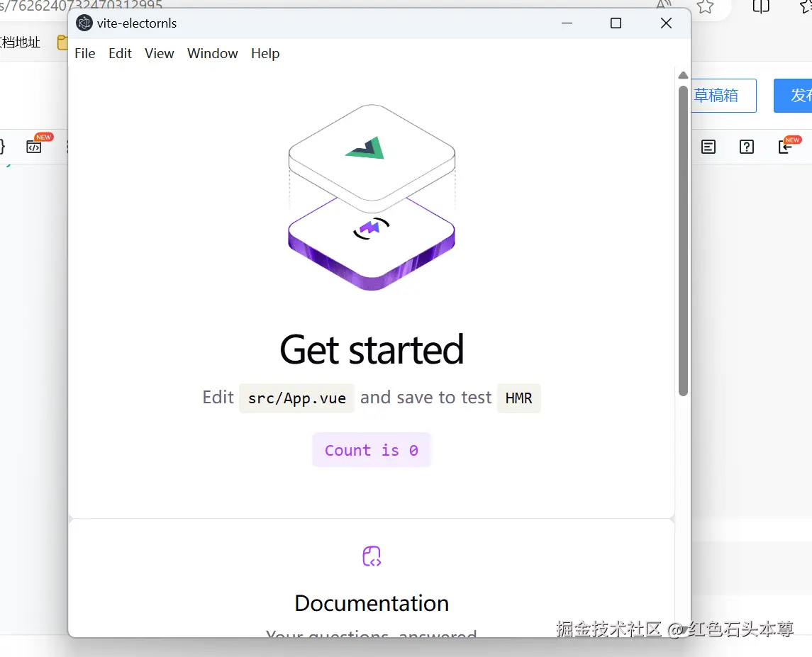This screenshot has height=657, width=812.
Task: Click the Vue logo on the hero image
Action: (x=366, y=147)
